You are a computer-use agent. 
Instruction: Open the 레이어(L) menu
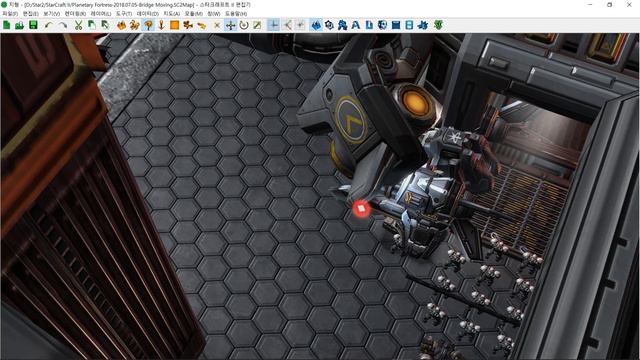pyautogui.click(x=101, y=13)
